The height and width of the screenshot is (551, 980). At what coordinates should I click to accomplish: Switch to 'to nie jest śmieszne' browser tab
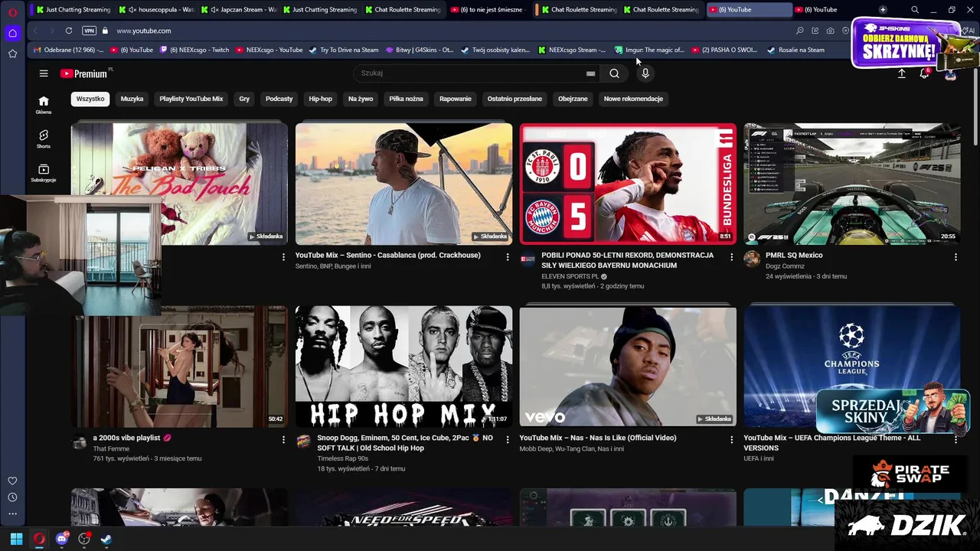(487, 10)
